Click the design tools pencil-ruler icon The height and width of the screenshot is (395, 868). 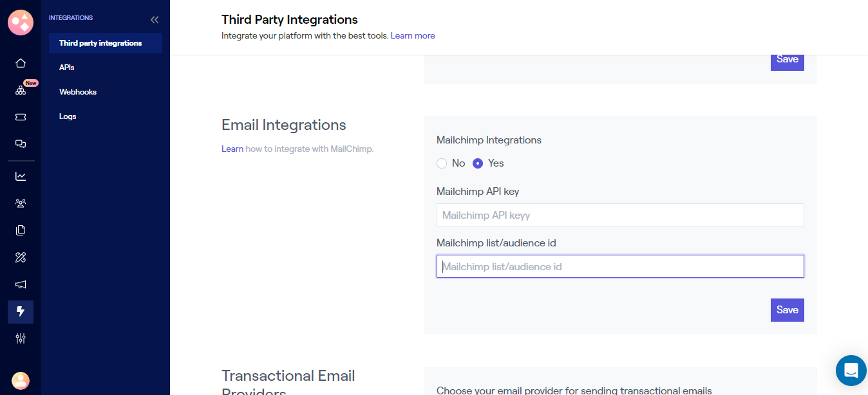(21, 257)
